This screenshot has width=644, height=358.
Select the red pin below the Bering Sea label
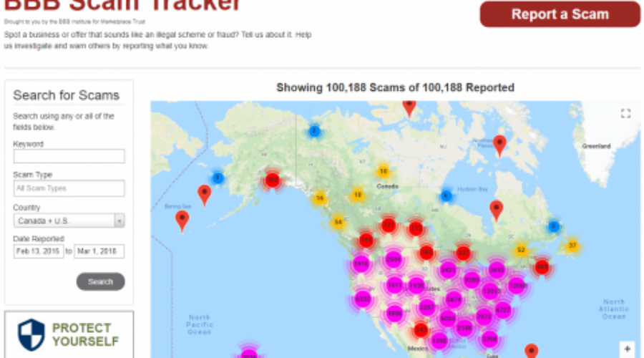pyautogui.click(x=182, y=221)
